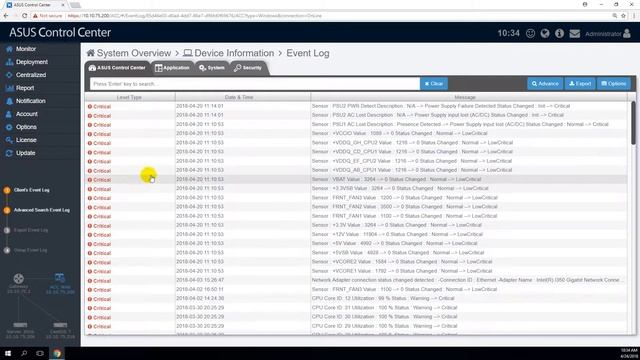
Task: Click the 2018-04-03 15:26:47 timestamp cell
Action: point(200,280)
